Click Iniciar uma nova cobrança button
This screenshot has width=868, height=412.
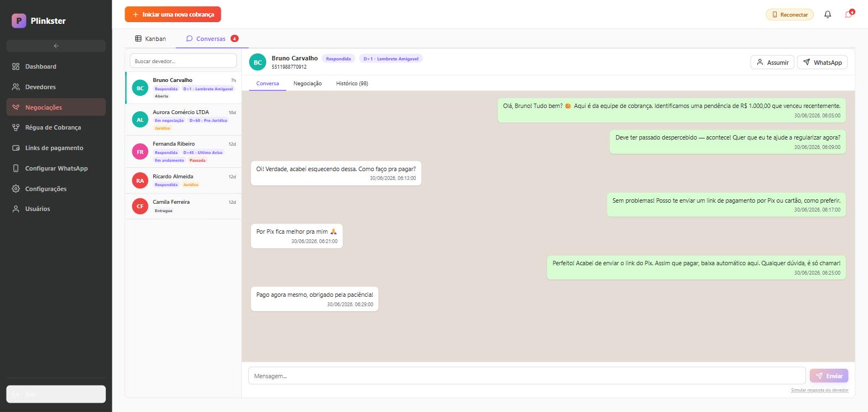click(173, 14)
